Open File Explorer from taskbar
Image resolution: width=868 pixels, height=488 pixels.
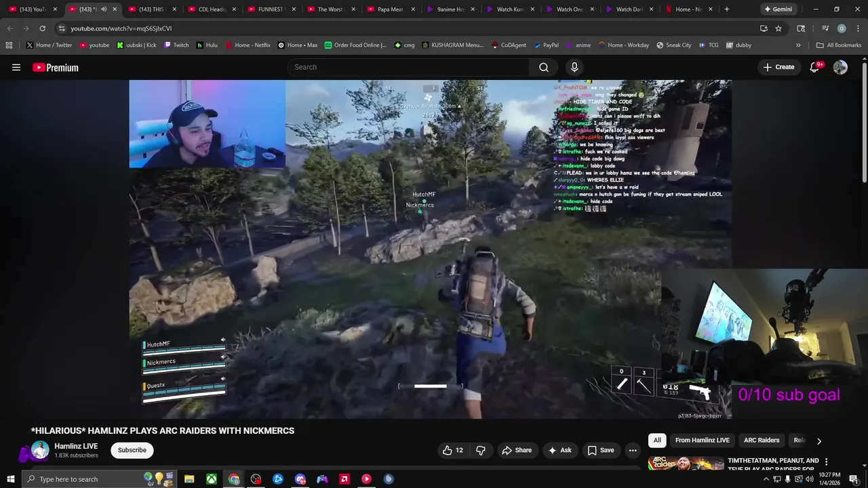(x=189, y=479)
